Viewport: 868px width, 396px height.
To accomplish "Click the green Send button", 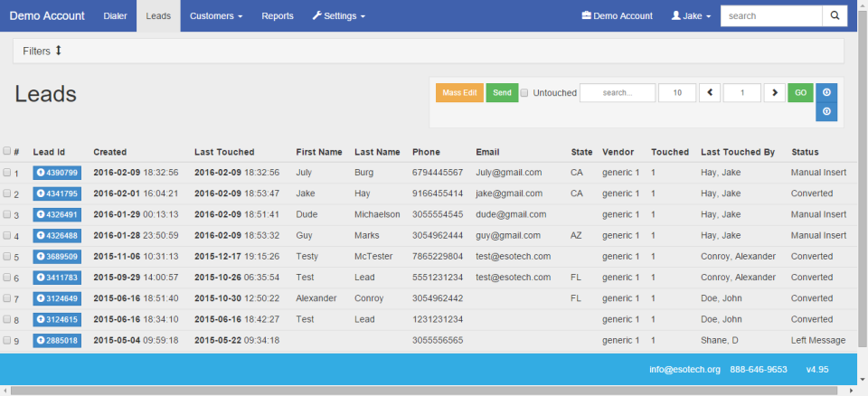I will tap(502, 93).
